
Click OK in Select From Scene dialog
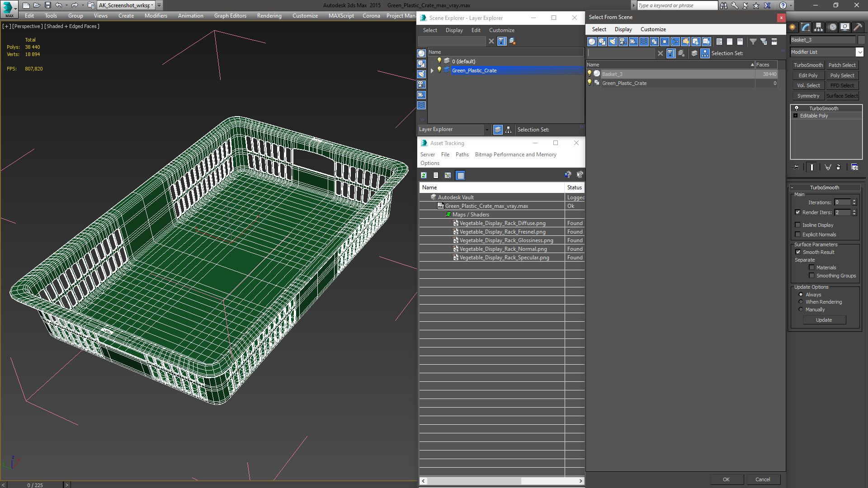tap(726, 479)
